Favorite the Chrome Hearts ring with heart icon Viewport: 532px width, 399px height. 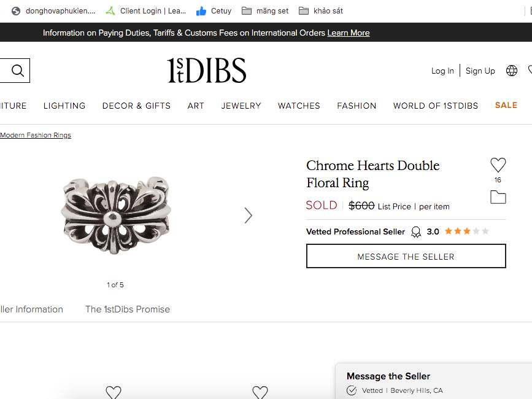tap(498, 165)
